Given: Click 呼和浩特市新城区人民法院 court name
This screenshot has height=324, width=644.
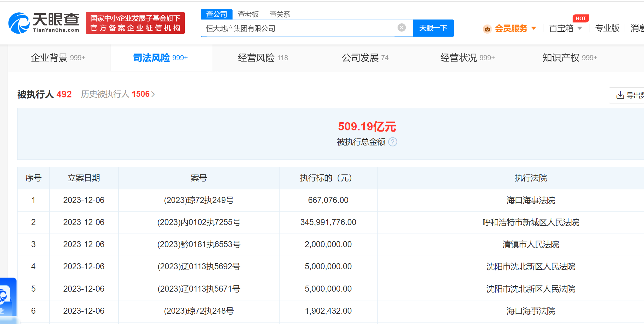Looking at the screenshot, I should tap(531, 222).
